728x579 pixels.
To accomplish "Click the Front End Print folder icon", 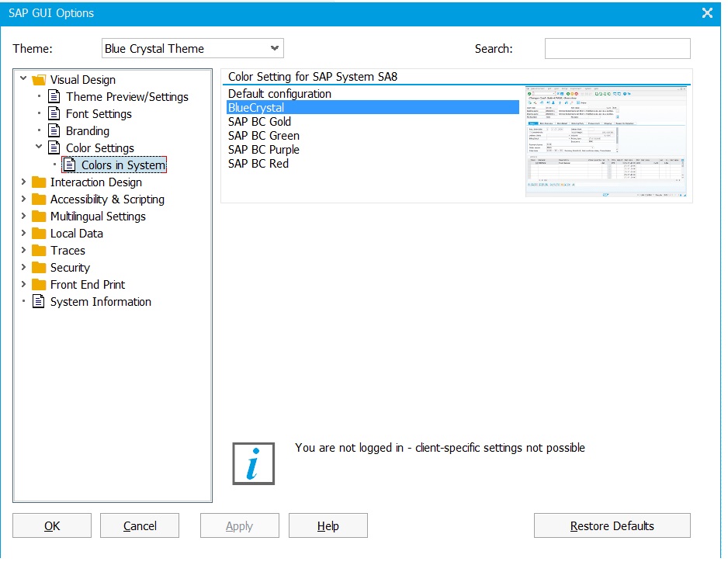I will click(x=39, y=284).
